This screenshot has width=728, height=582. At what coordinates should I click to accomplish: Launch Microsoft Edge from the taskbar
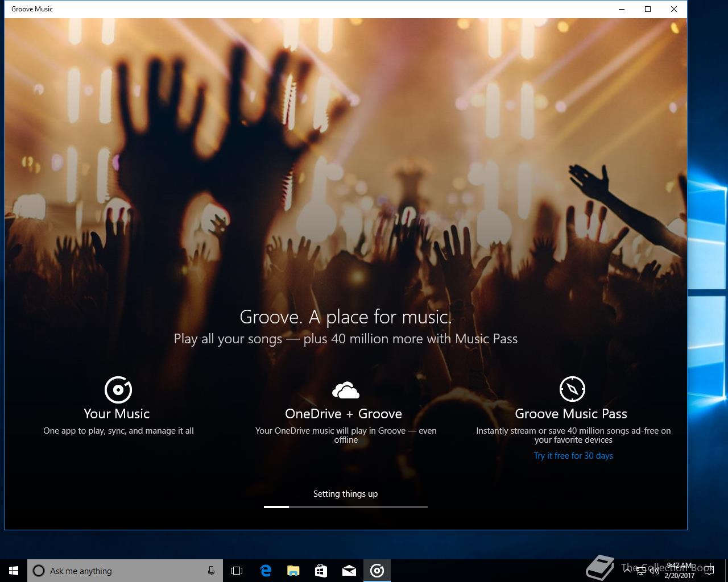[265, 571]
